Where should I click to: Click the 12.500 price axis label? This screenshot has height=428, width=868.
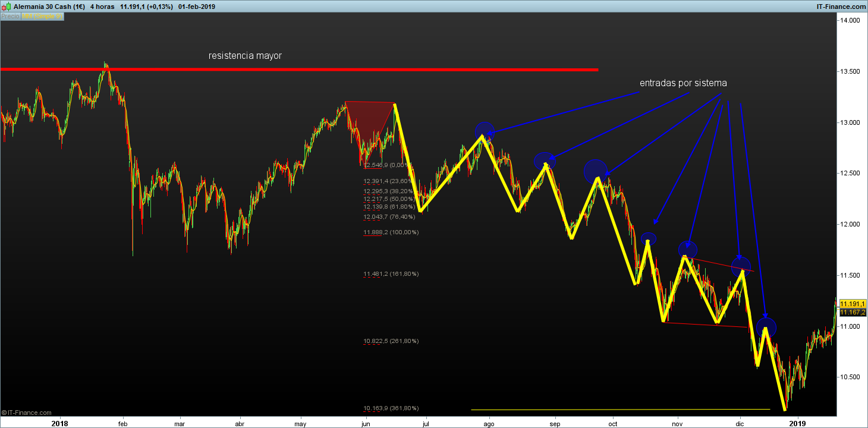pyautogui.click(x=849, y=174)
